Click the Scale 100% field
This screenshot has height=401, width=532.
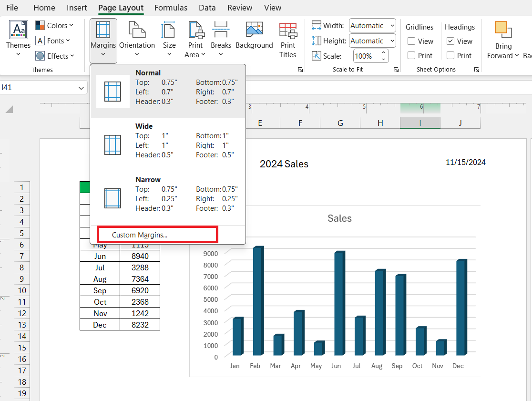pyautogui.click(x=367, y=56)
